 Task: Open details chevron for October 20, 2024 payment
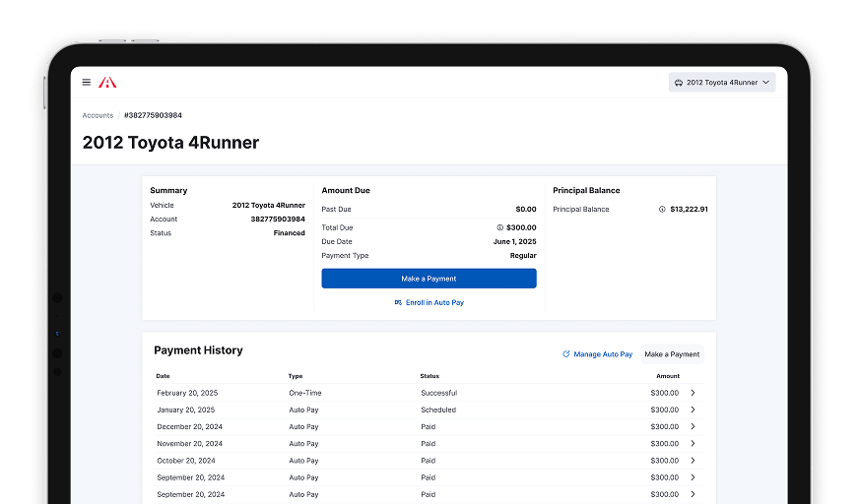693,461
